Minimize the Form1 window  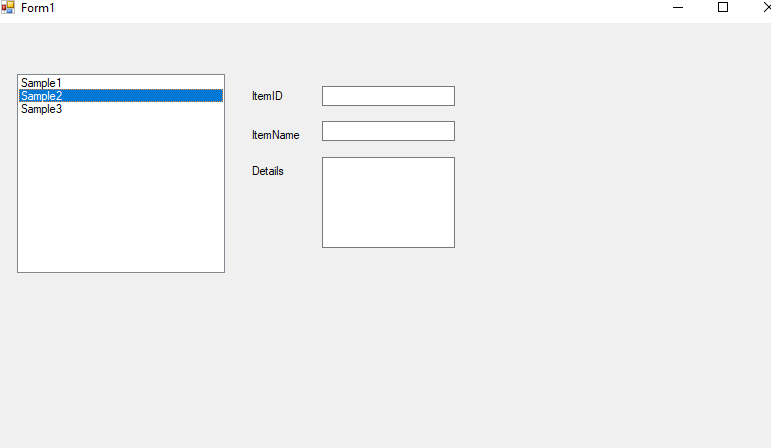tap(678, 7)
